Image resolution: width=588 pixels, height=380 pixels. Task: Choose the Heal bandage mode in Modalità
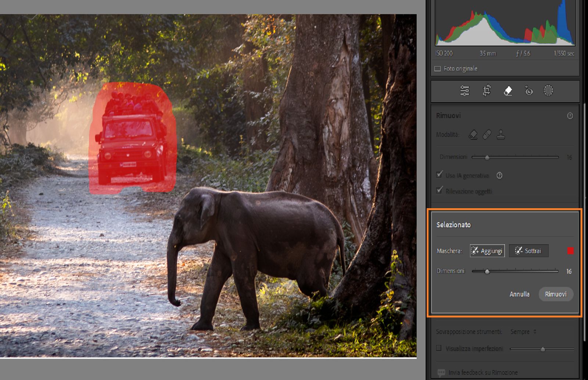click(487, 135)
